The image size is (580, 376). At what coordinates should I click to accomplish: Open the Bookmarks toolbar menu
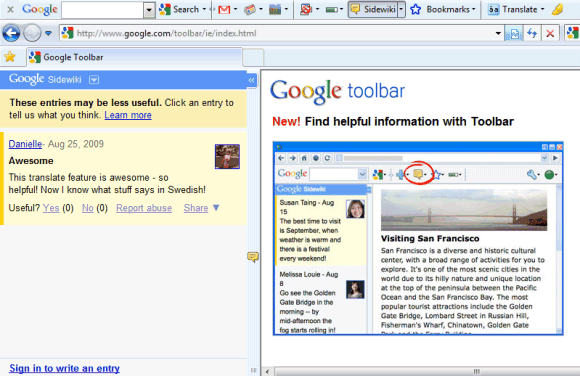[x=451, y=10]
